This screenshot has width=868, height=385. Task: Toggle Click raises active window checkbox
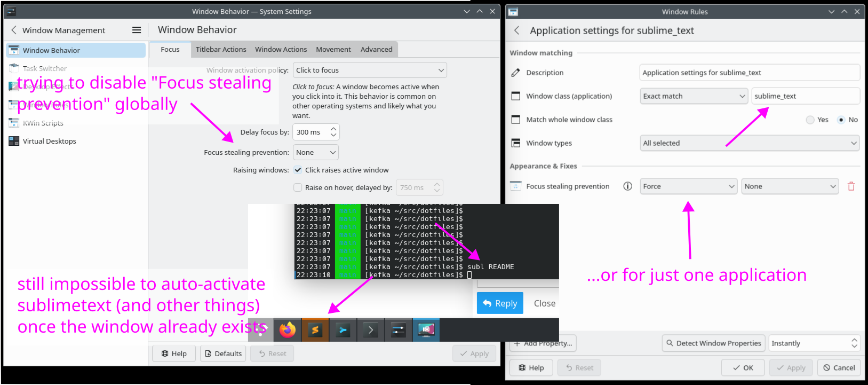click(298, 170)
